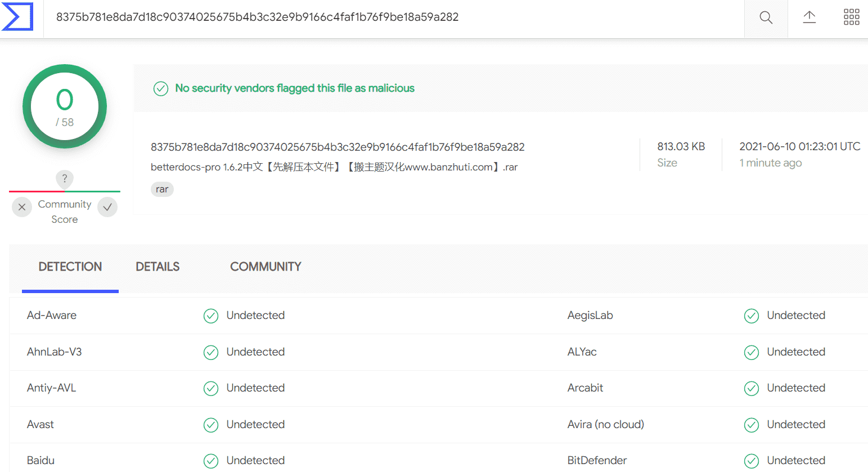Click the 0 / 58 detection score circle
The width and height of the screenshot is (868, 472).
(65, 106)
